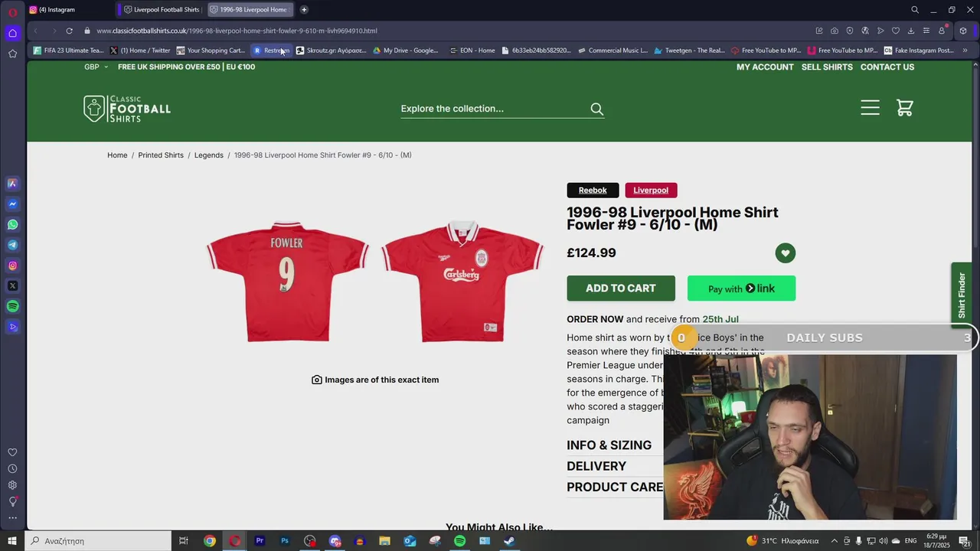Open FIFA 23 Ultimate Team bookmark

(x=68, y=51)
